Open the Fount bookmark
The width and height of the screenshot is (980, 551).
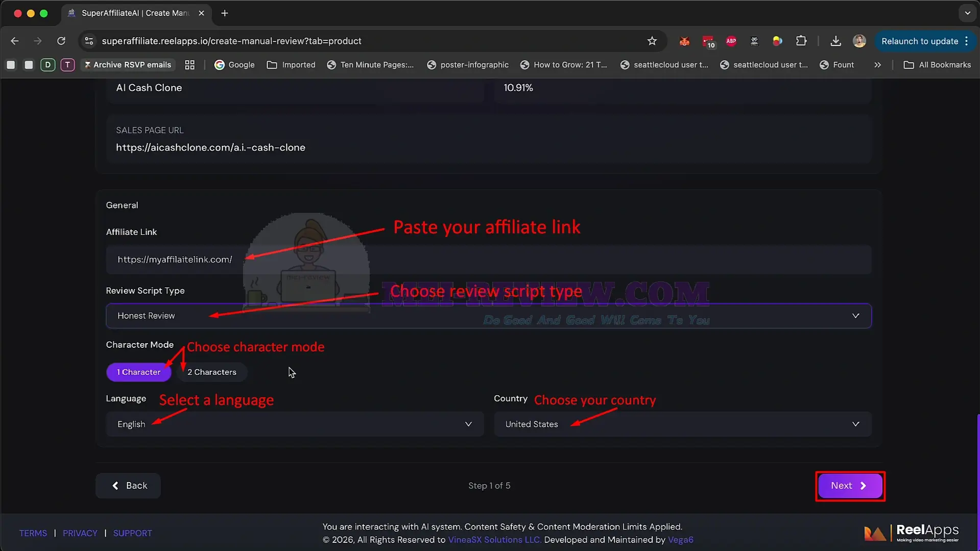tap(836, 65)
